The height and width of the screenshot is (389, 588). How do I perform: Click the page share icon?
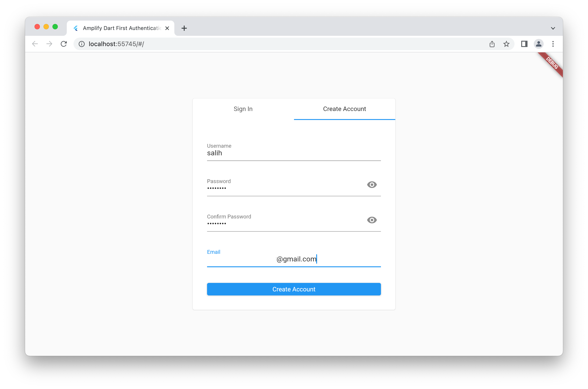click(x=492, y=44)
